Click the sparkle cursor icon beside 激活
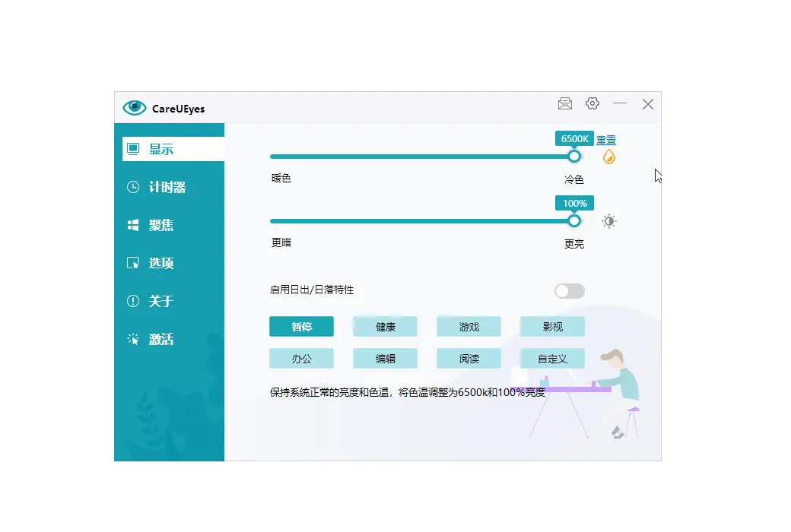This screenshot has height=532, width=791. click(x=132, y=339)
